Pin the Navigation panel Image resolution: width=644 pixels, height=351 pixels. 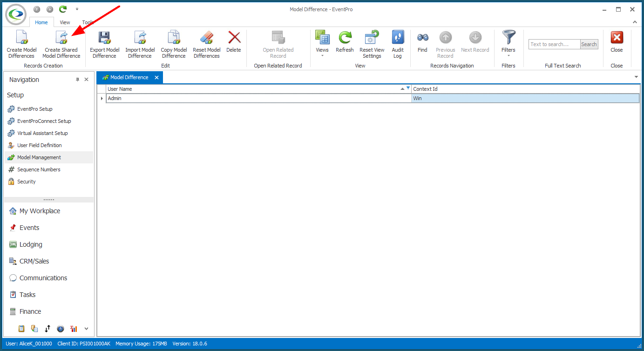78,80
